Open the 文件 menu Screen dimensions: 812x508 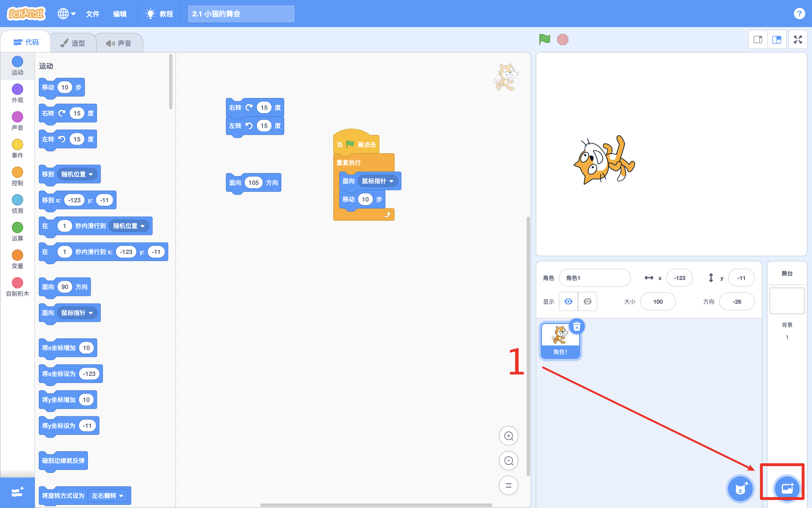point(92,14)
